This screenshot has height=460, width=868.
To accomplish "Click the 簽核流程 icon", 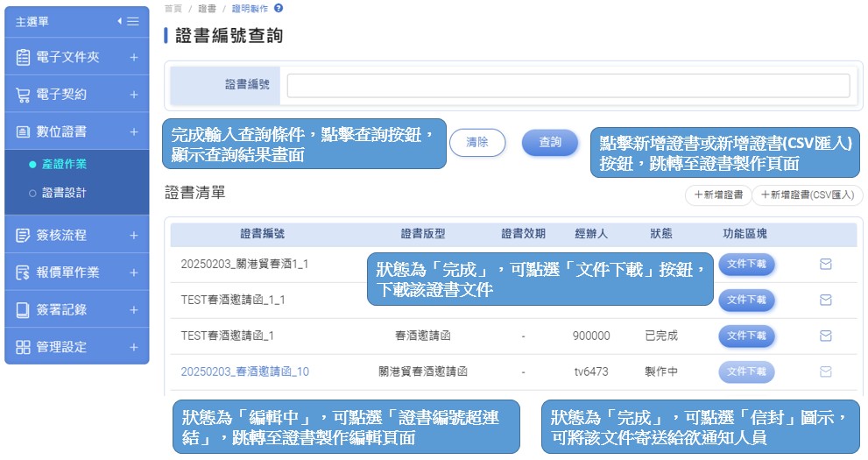I will 23,236.
